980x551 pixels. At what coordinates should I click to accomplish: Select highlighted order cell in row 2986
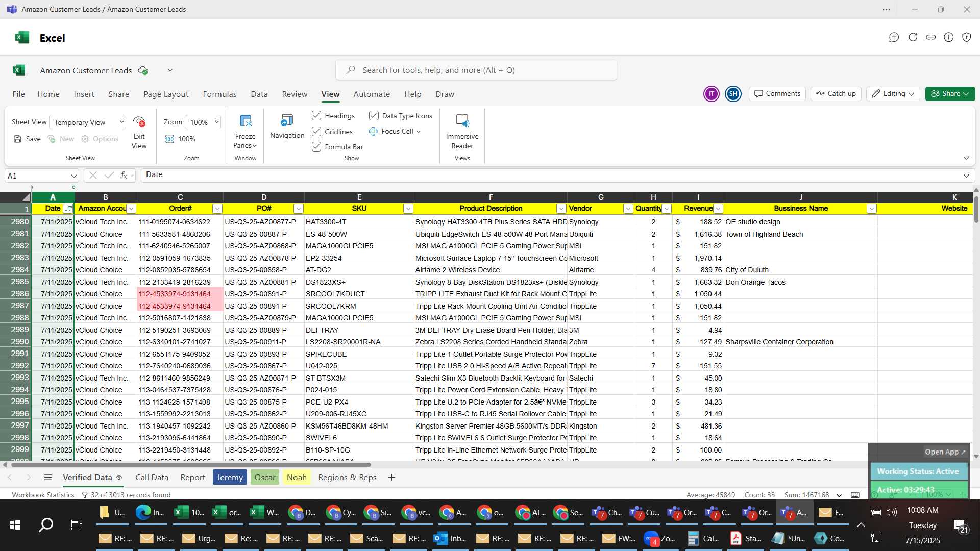180,294
